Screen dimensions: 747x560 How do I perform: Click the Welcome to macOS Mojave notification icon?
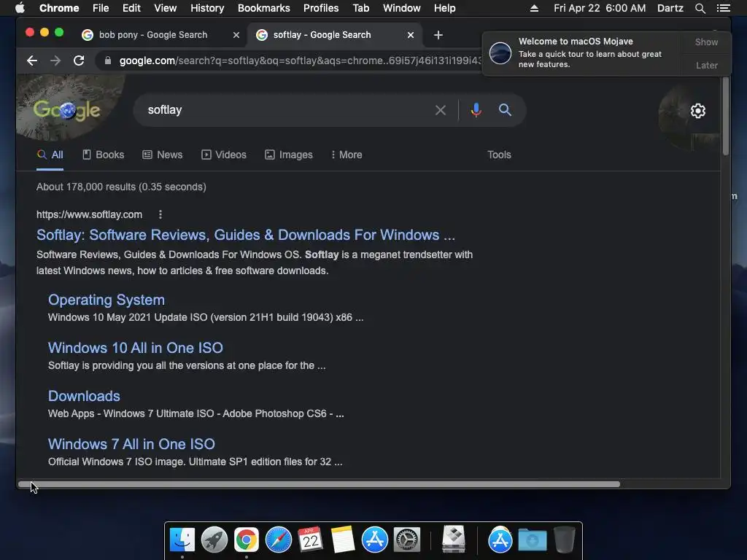[500, 52]
